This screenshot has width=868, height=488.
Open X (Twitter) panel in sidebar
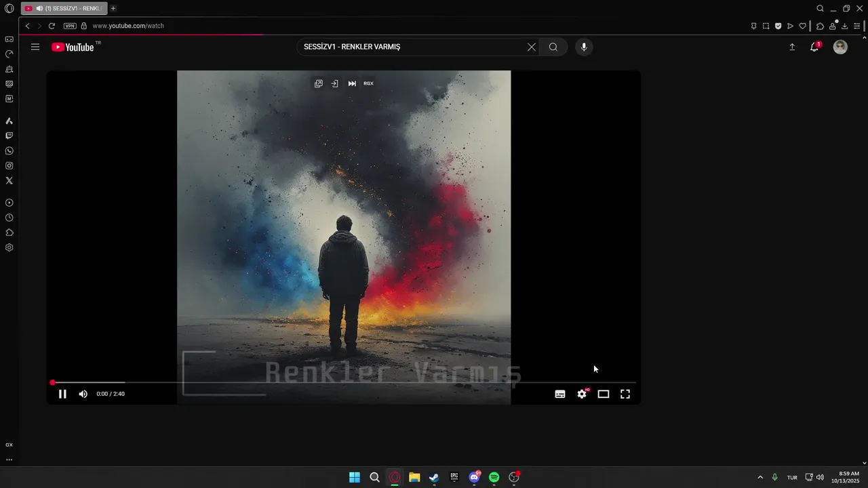tap(9, 180)
